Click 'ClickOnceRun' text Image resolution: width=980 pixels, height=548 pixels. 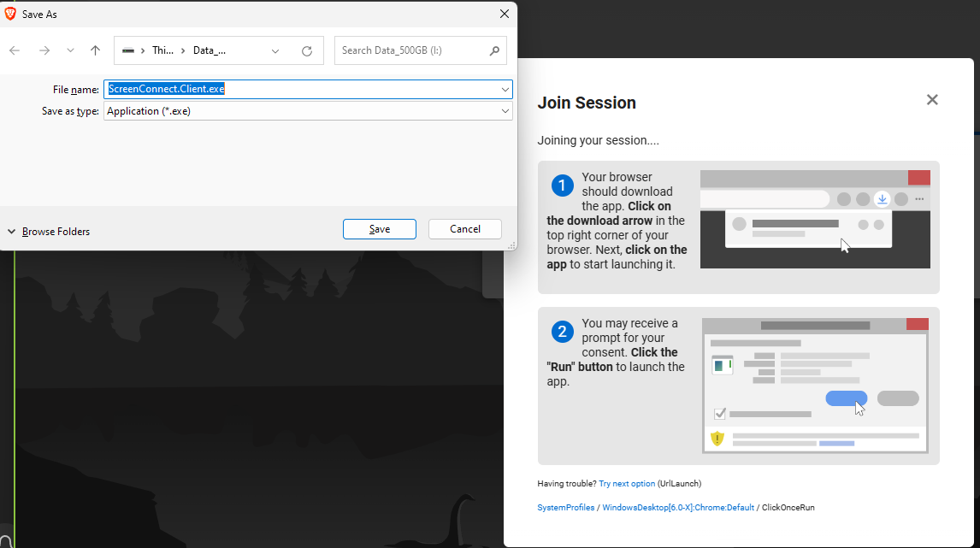pyautogui.click(x=788, y=507)
